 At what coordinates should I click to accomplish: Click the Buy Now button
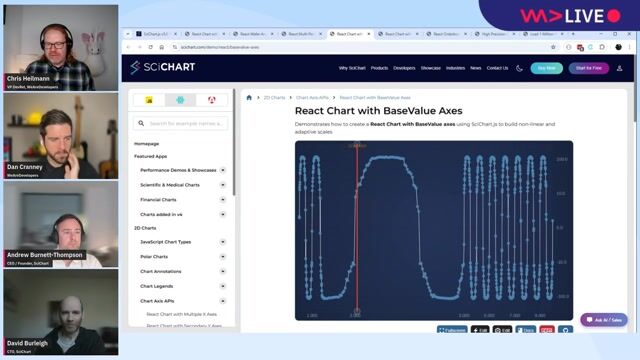click(x=547, y=68)
